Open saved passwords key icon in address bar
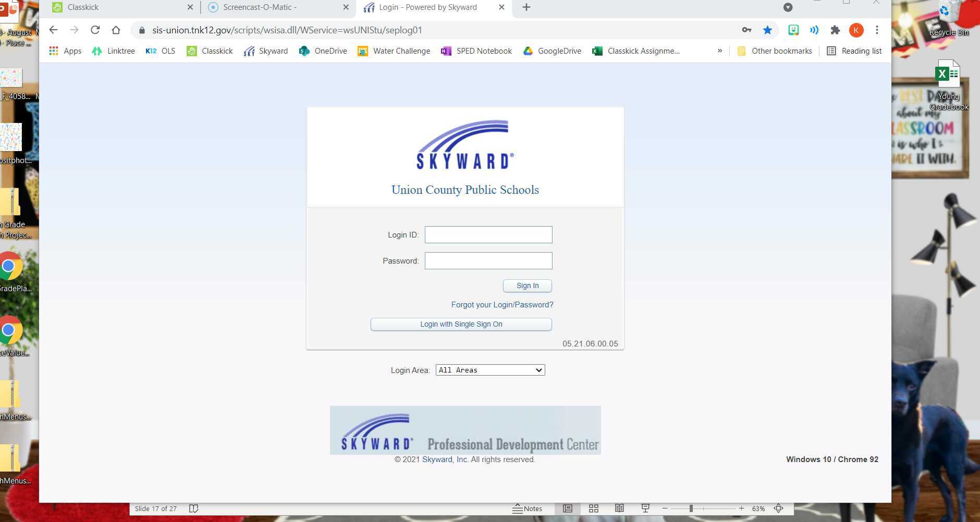This screenshot has width=980, height=522. 746,30
